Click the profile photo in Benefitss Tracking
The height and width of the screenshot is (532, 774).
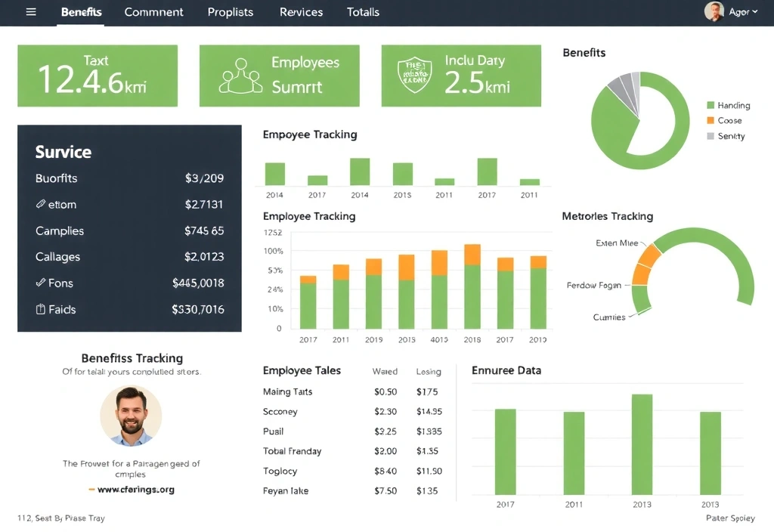130,416
